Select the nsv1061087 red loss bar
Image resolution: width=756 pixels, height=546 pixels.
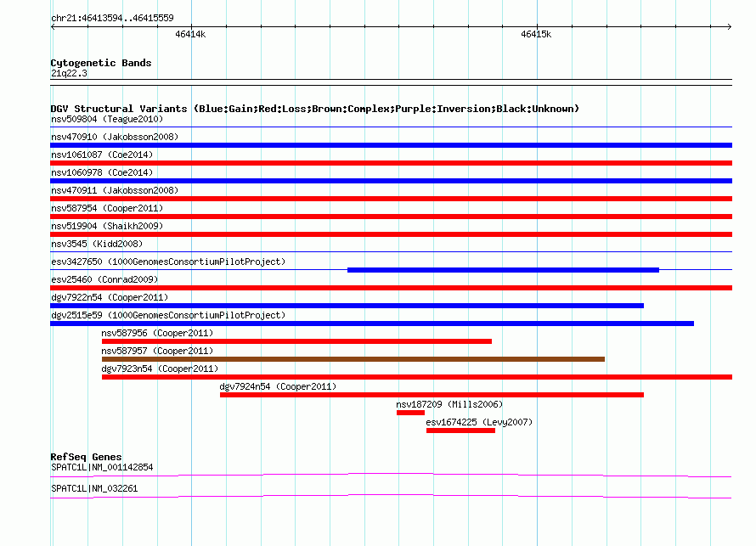(391, 163)
